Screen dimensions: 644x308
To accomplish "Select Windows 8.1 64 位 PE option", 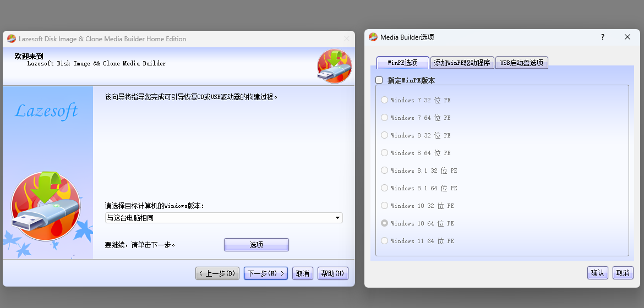I will 385,188.
